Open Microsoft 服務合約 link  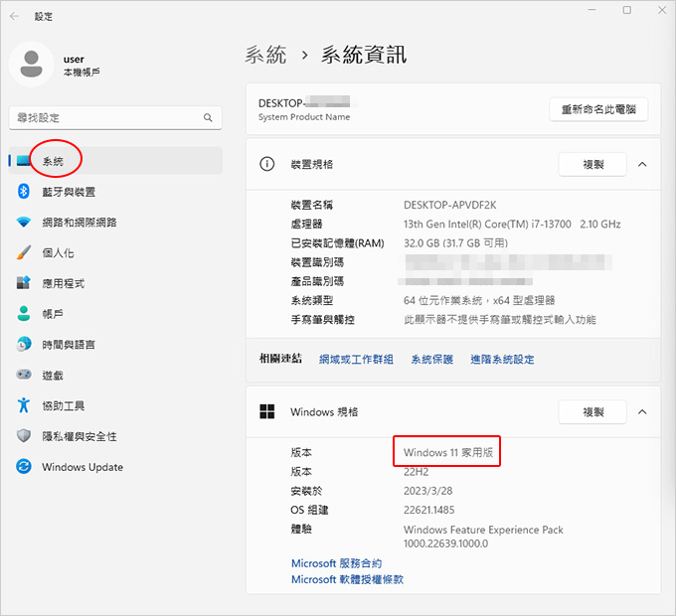(x=336, y=563)
